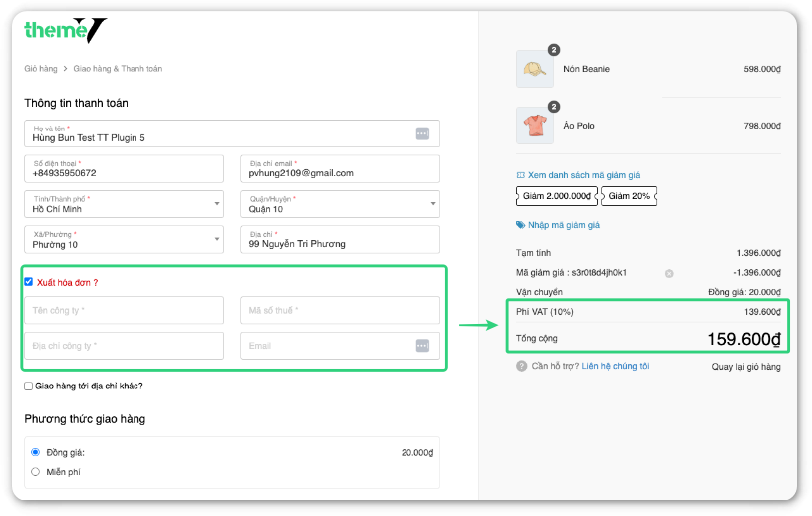Open Xem danh sách mã giảm giá
The width and height of the screenshot is (812, 516).
584,175
